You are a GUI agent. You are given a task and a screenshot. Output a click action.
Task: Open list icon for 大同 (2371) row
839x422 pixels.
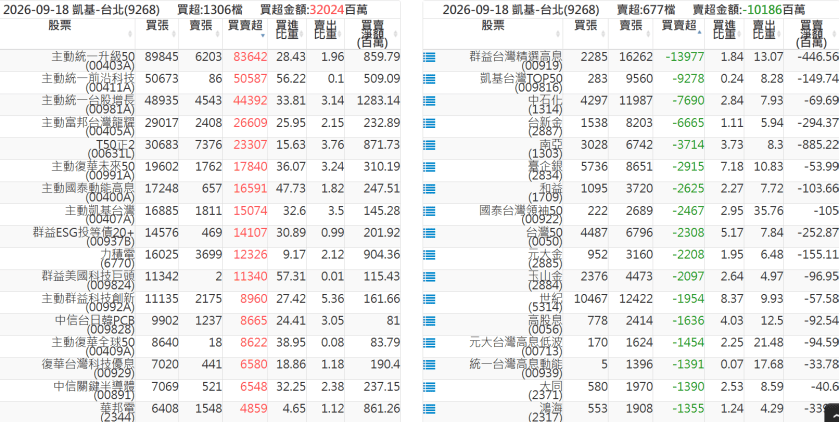(x=429, y=387)
